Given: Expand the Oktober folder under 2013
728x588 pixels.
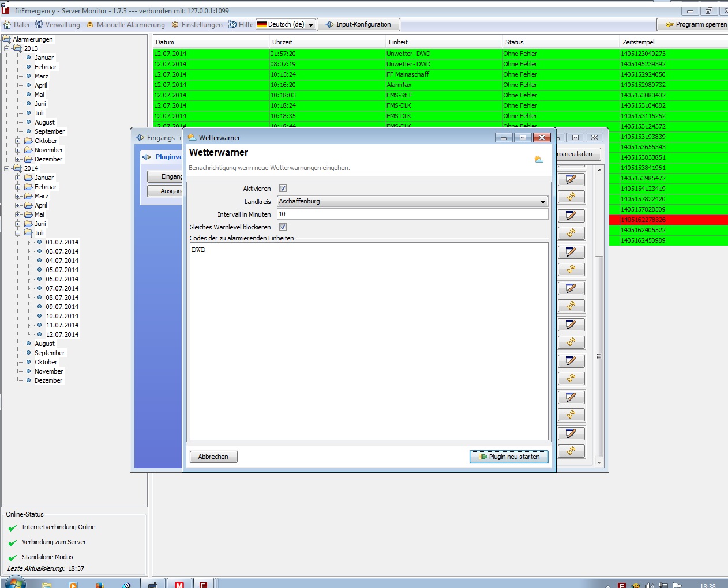Looking at the screenshot, I should tap(18, 141).
